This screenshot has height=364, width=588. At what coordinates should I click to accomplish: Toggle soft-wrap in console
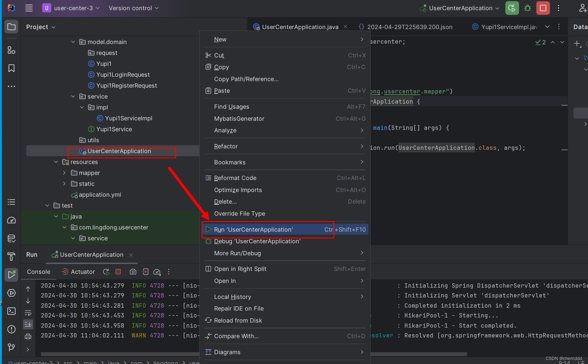(28, 313)
